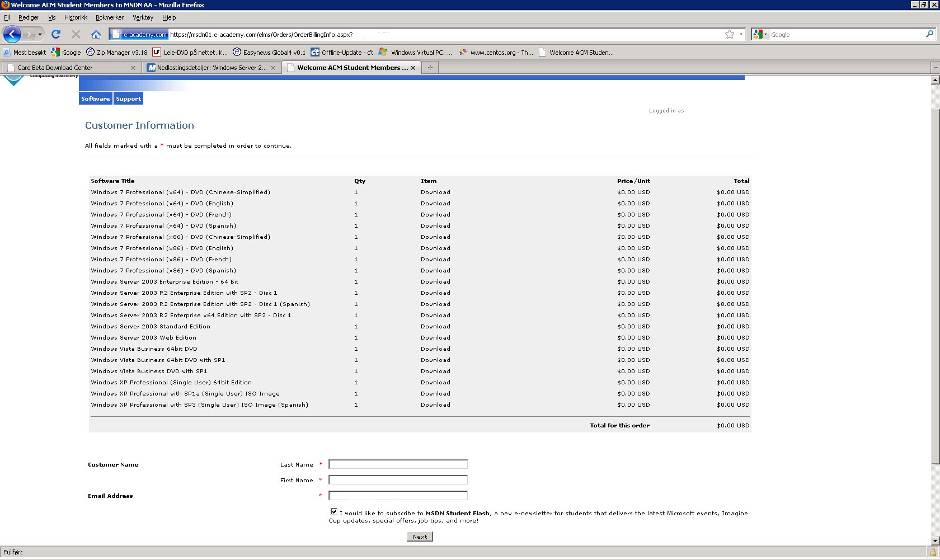Click the browser Forward arrow button
Screen dimensions: 940x560
click(29, 35)
